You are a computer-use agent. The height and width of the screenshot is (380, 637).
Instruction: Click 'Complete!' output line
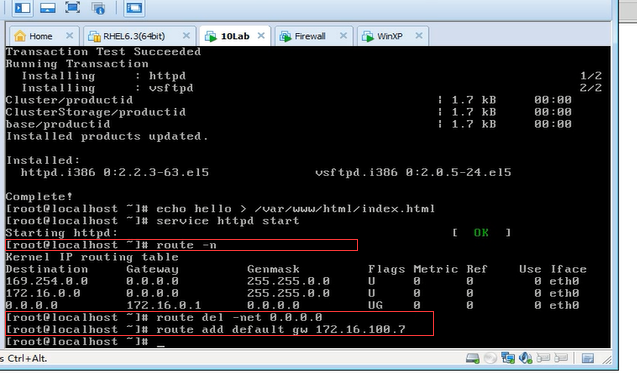coord(39,197)
